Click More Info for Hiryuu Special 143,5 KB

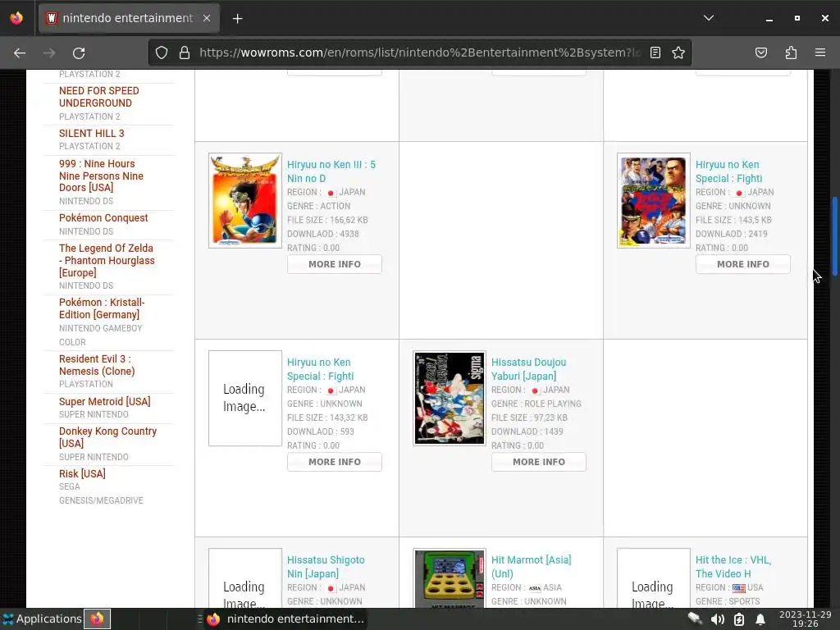(x=743, y=264)
